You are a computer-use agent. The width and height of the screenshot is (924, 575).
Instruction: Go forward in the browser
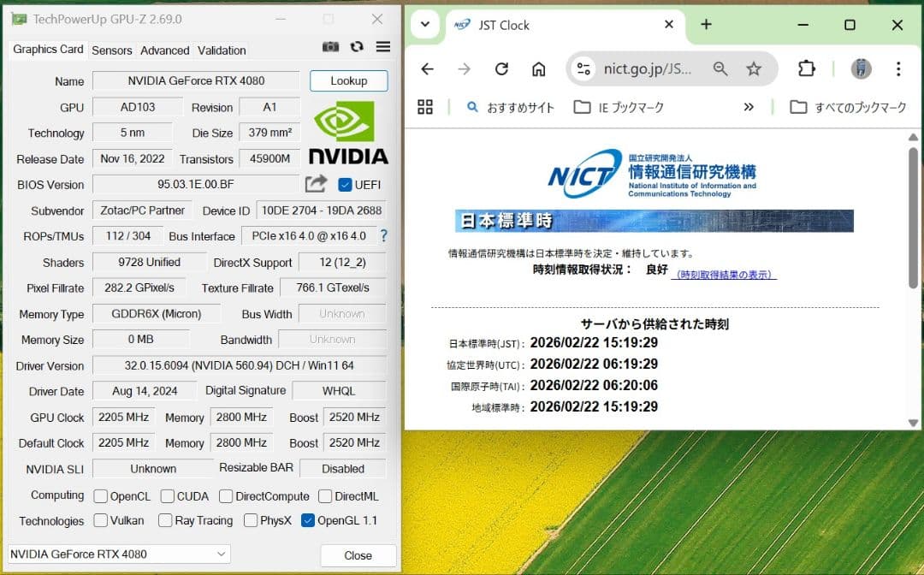click(x=465, y=69)
